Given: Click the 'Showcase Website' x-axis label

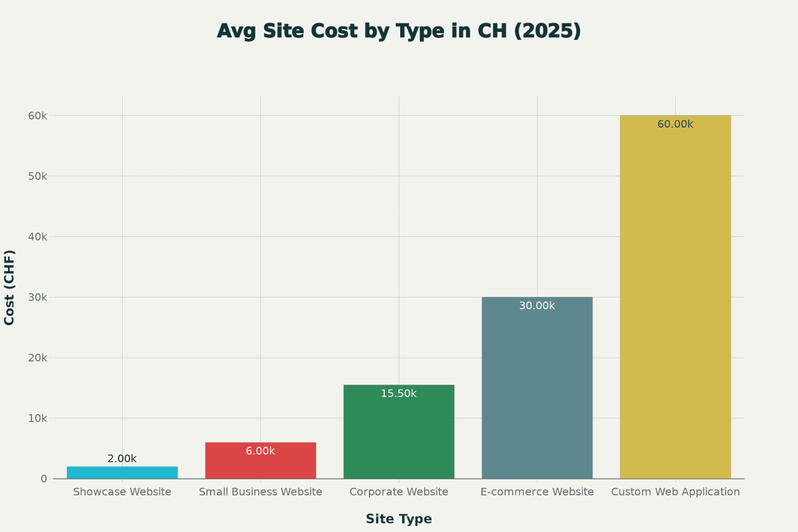Looking at the screenshot, I should coord(122,492).
